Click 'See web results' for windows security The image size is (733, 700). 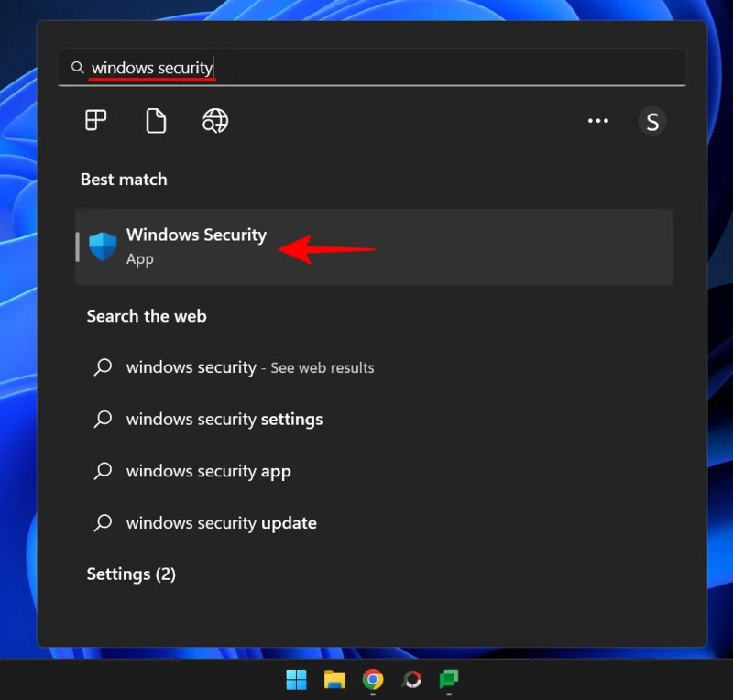pyautogui.click(x=323, y=367)
